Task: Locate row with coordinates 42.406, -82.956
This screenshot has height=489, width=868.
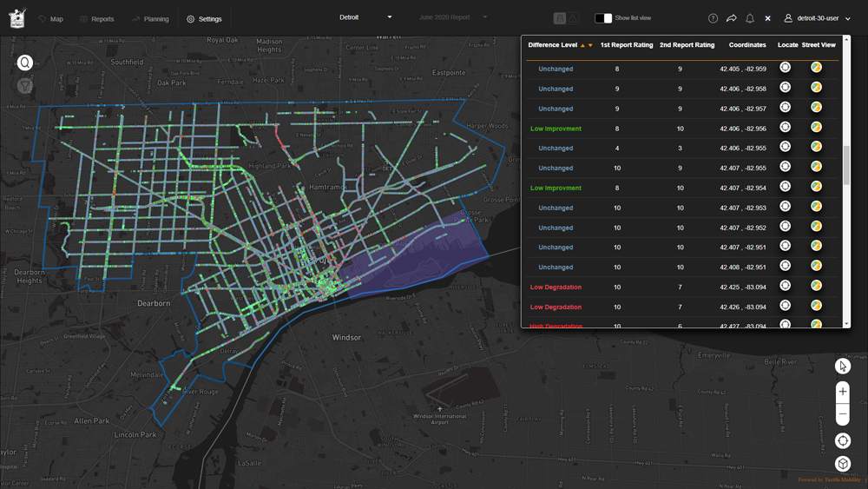Action: pyautogui.click(x=785, y=127)
